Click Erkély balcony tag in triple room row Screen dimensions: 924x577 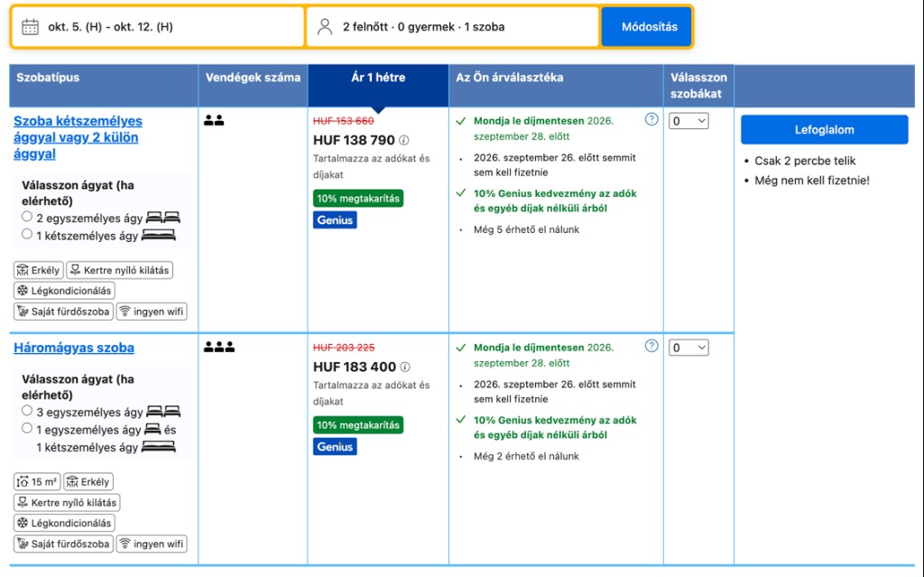tap(88, 481)
